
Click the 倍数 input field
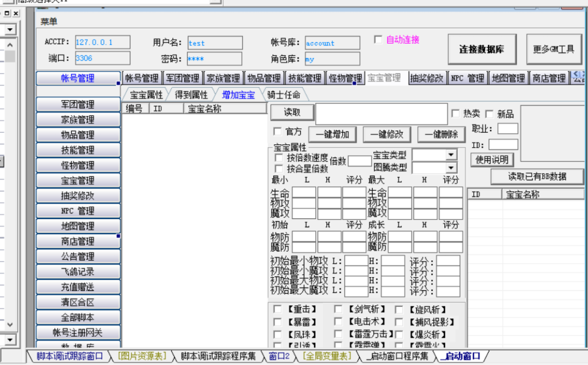click(359, 161)
